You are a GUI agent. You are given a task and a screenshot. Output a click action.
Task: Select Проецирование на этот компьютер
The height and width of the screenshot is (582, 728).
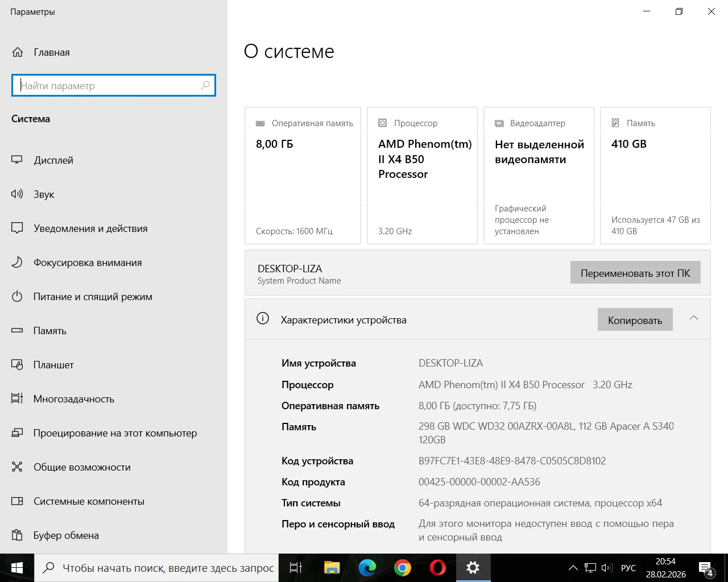(x=115, y=433)
